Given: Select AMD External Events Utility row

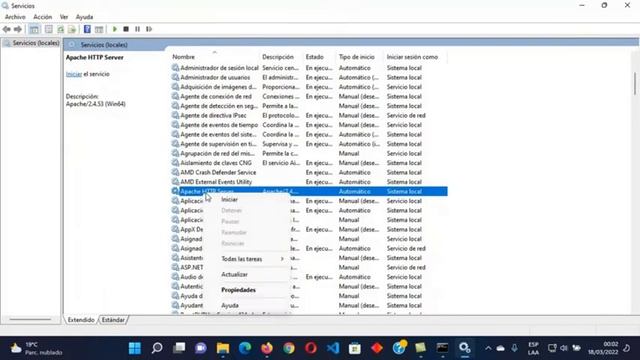Looking at the screenshot, I should coord(309,182).
